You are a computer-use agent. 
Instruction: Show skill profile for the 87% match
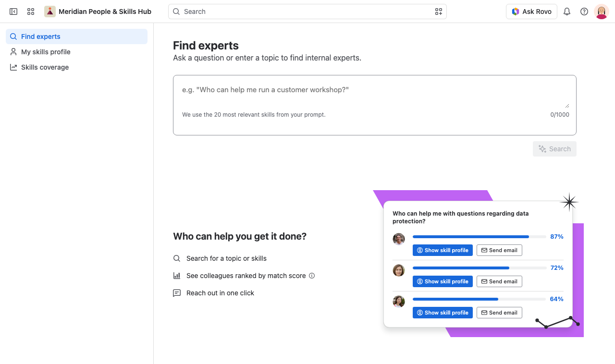click(x=443, y=250)
